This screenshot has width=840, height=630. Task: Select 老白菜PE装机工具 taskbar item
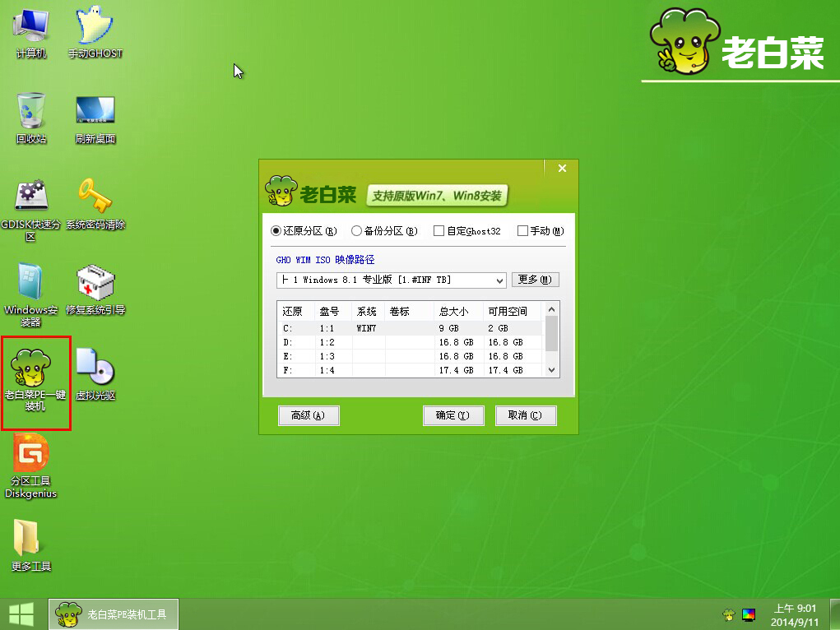[x=114, y=614]
